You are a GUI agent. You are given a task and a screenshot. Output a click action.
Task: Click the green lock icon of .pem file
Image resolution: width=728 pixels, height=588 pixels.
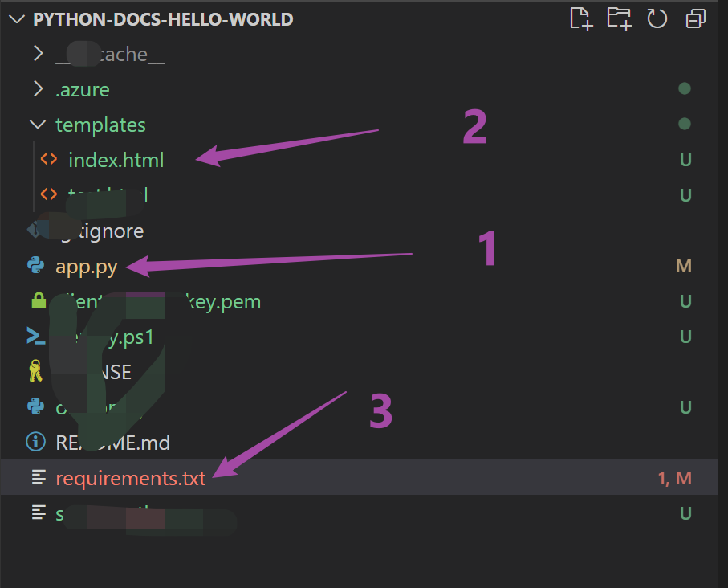coord(36,301)
